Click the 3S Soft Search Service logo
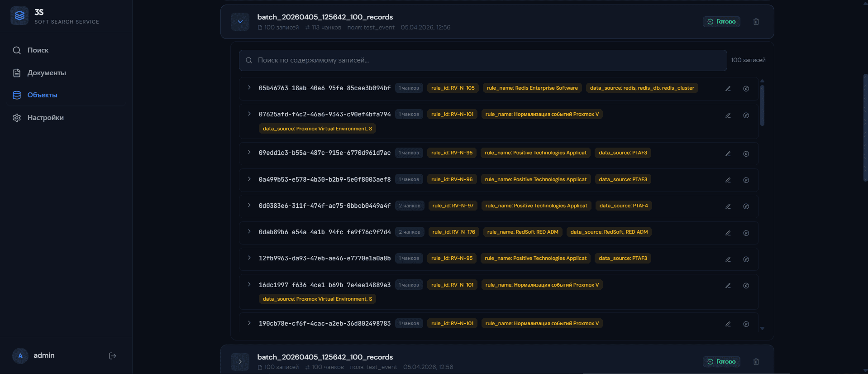Viewport: 868px width, 374px height. 19,16
